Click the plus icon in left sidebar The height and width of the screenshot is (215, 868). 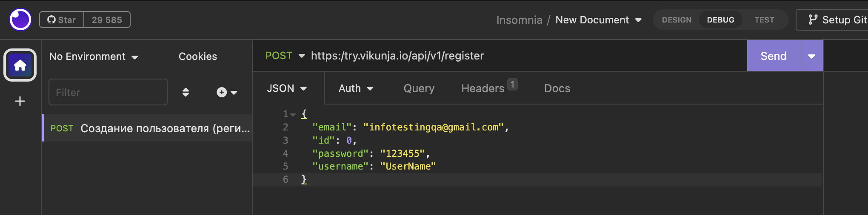20,101
